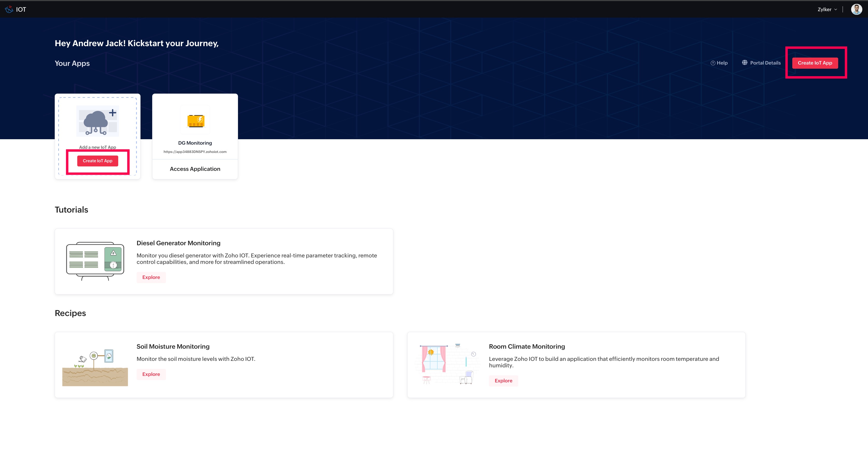Explore the Diesel Generator Monitoring tutorial

pyautogui.click(x=151, y=277)
